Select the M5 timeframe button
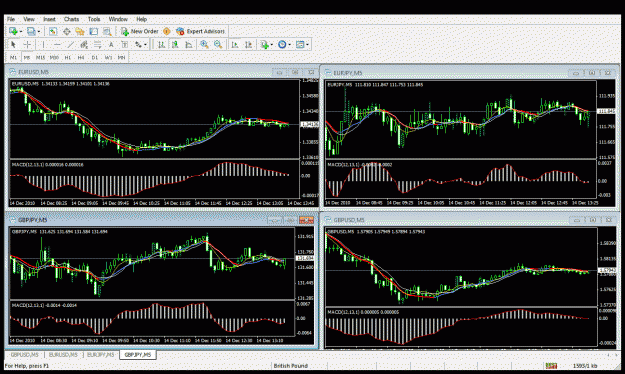 [x=27, y=58]
